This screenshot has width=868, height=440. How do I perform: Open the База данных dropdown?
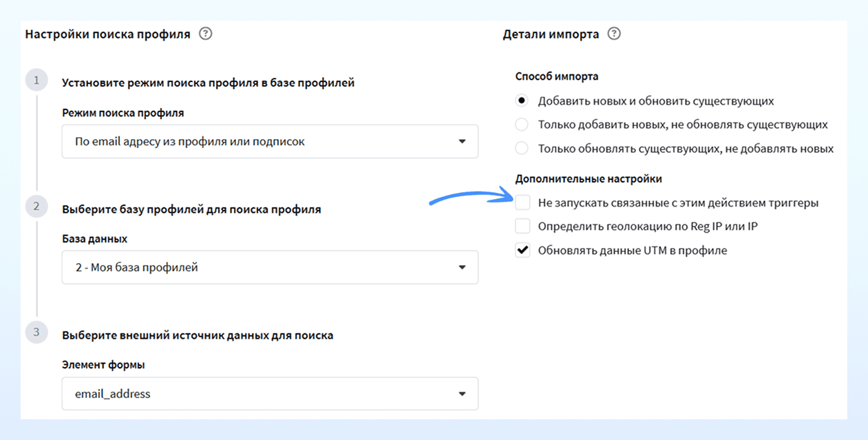[x=270, y=267]
